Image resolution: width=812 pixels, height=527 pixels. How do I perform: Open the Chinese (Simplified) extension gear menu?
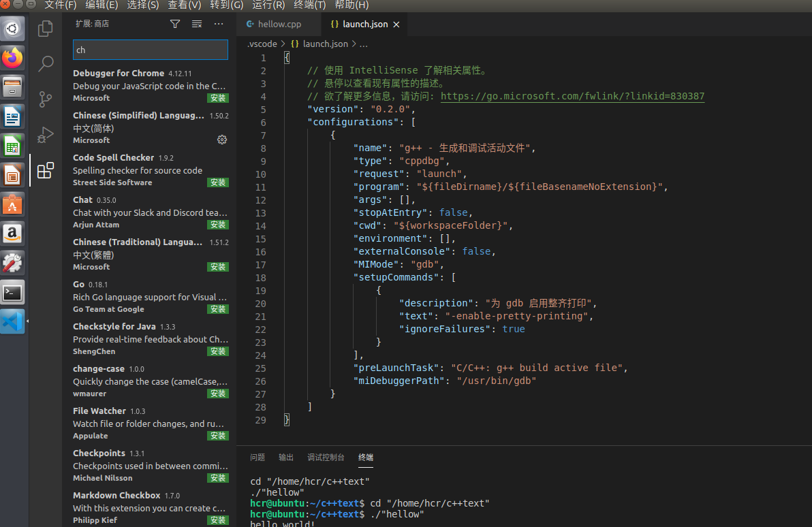(x=222, y=140)
